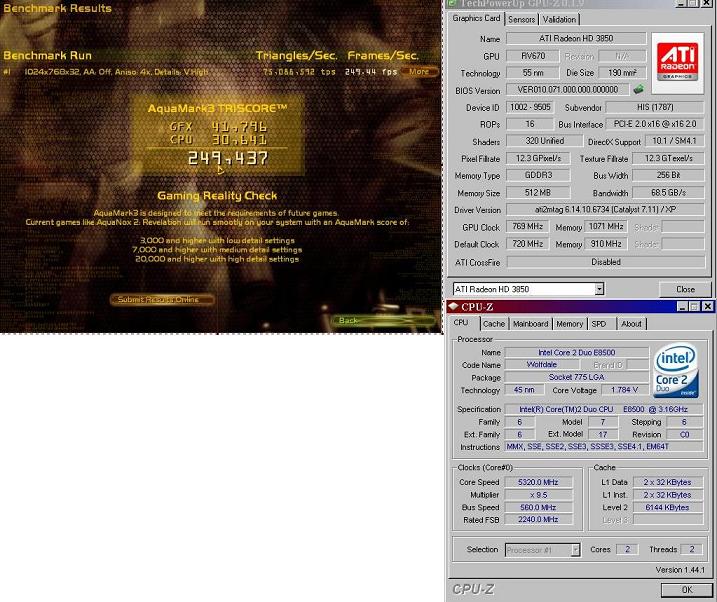717x602 pixels.
Task: Click the Intel Core 2 Duo logo in CPU-Z
Action: [x=676, y=370]
